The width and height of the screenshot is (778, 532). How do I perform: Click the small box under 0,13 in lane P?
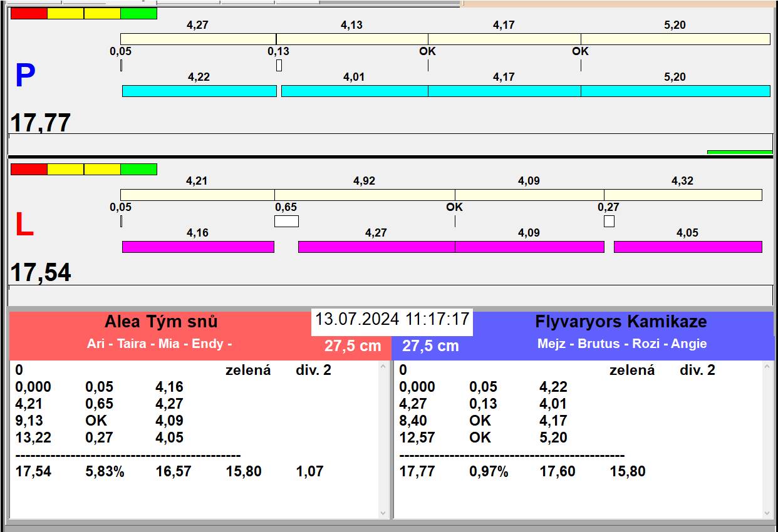[279, 65]
